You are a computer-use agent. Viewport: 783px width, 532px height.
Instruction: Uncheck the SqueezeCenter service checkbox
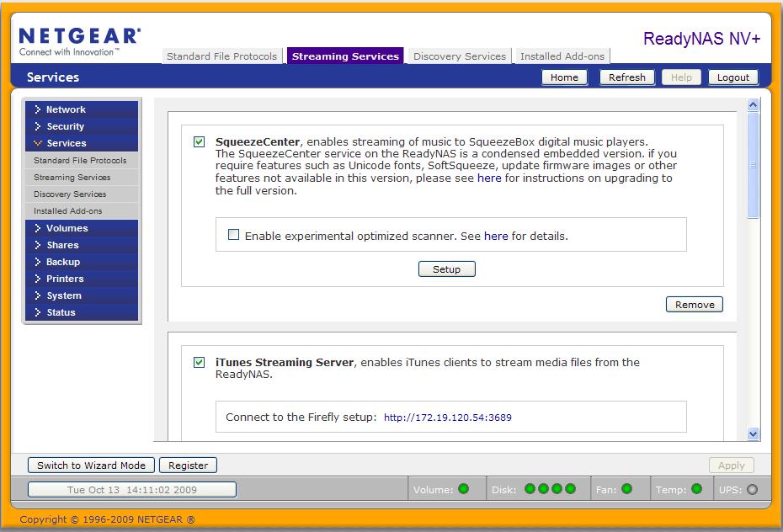[199, 142]
